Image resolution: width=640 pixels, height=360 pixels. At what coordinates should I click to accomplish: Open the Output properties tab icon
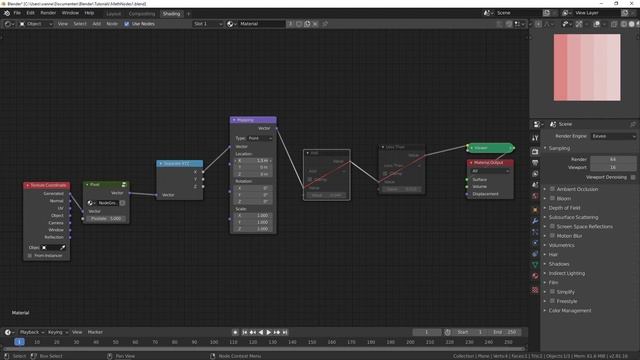tap(535, 163)
